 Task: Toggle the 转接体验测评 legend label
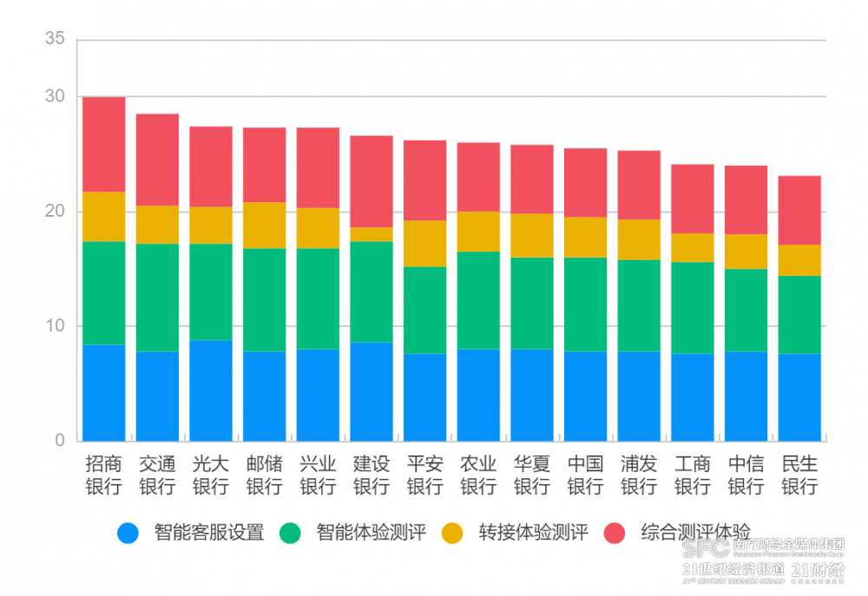point(534,533)
